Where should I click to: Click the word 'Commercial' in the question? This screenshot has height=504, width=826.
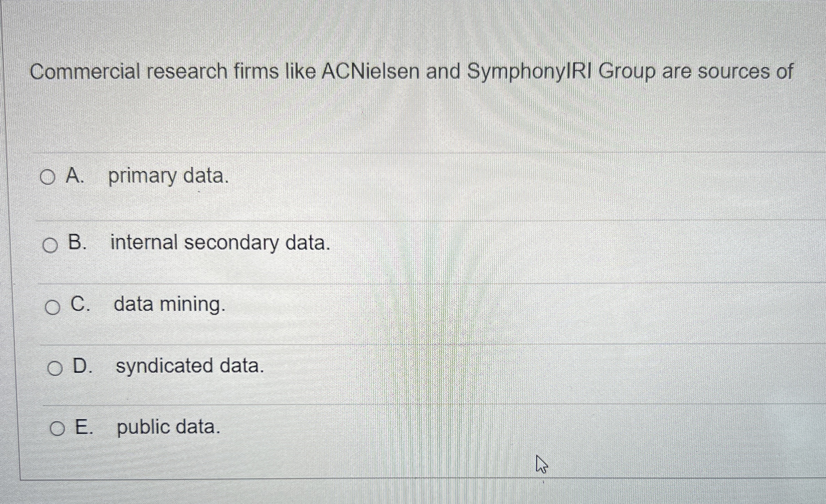[x=85, y=72]
